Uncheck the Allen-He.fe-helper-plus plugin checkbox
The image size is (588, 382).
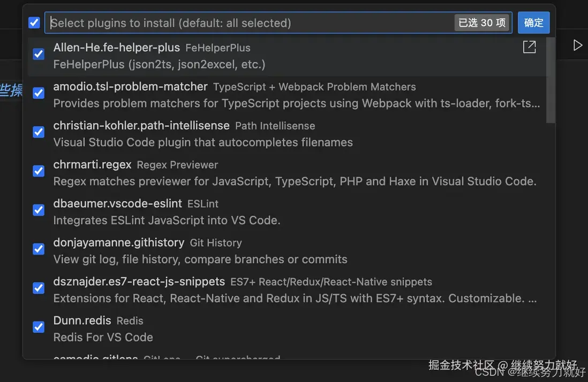39,54
